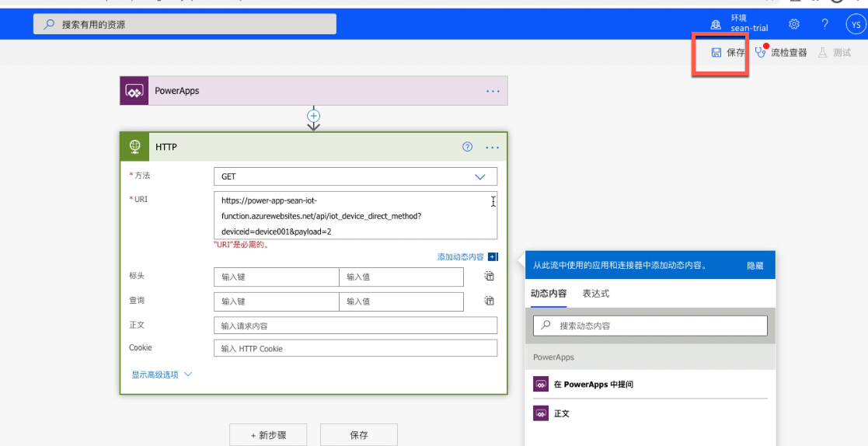This screenshot has width=868, height=446.
Task: Open the YS account avatar
Action: point(856,24)
